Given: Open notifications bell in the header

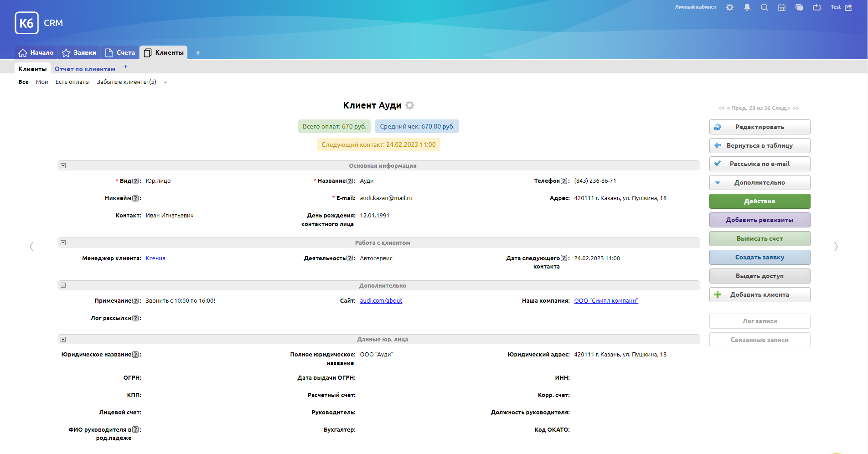Looking at the screenshot, I should click(x=747, y=7).
